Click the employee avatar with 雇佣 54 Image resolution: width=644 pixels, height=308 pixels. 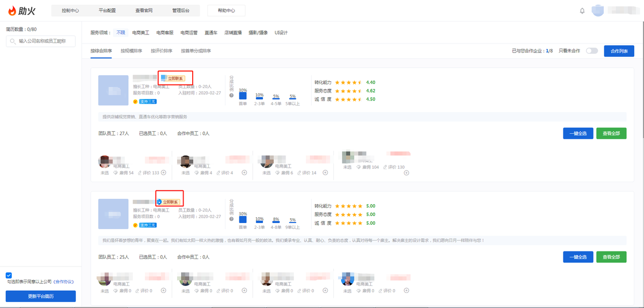(105, 162)
